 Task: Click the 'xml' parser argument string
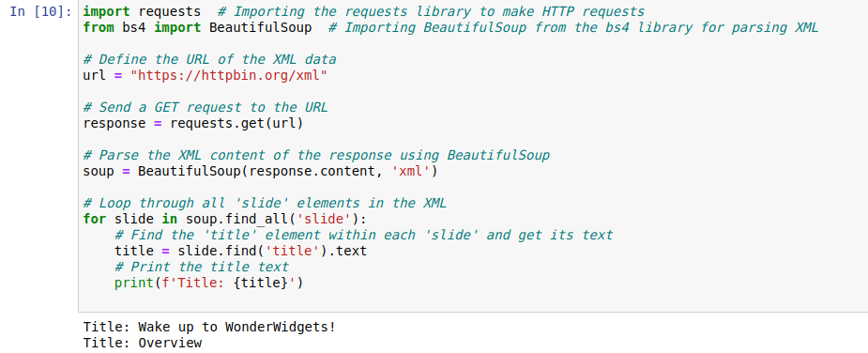coord(410,171)
